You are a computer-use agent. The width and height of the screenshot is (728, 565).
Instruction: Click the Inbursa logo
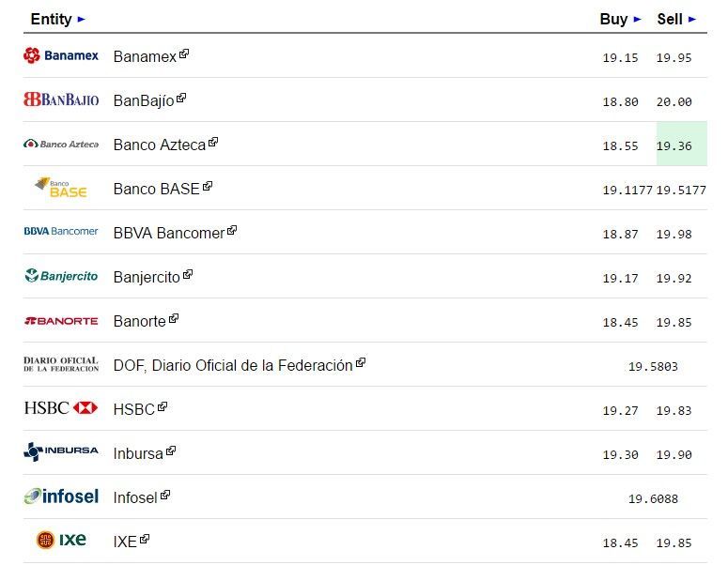[61, 451]
